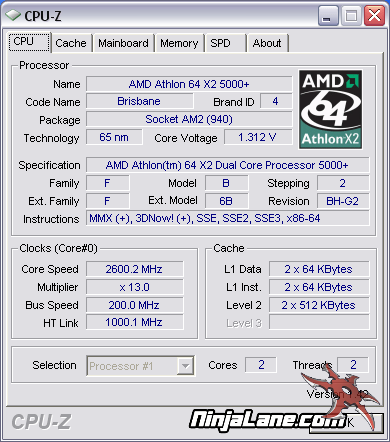Open the Mainboard tab
The image size is (390, 442).
tap(123, 43)
